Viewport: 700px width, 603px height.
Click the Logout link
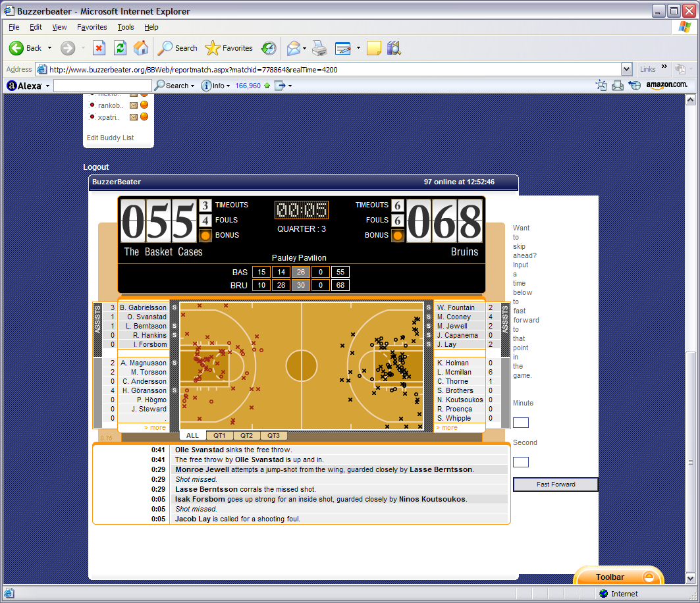click(96, 167)
